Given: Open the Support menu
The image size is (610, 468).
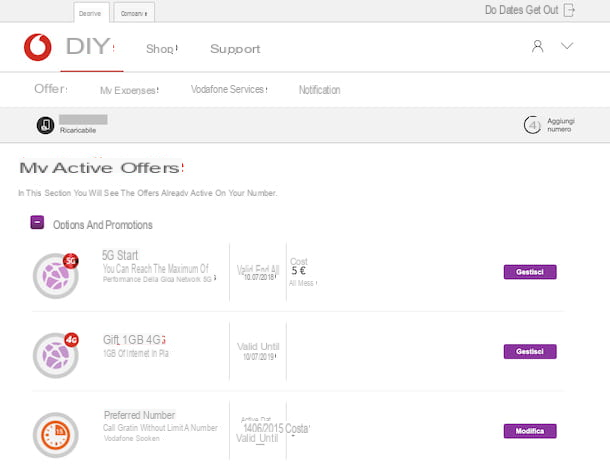Looking at the screenshot, I should tap(235, 49).
